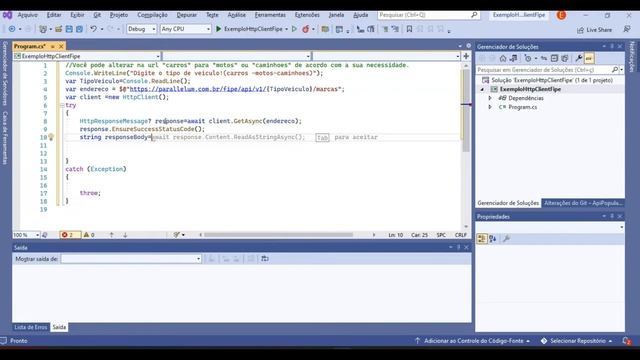Switch to Alterações do Git tab
Viewport: 640px width, 360px height.
582,203
